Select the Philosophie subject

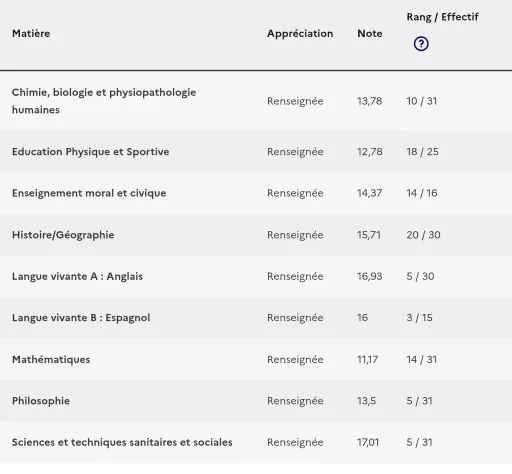[x=41, y=401]
